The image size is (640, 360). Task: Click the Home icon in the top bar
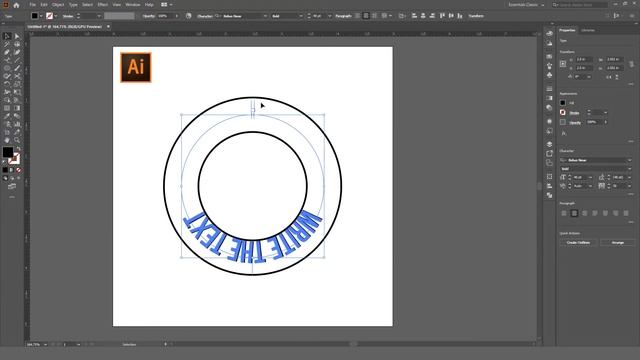coord(16,5)
